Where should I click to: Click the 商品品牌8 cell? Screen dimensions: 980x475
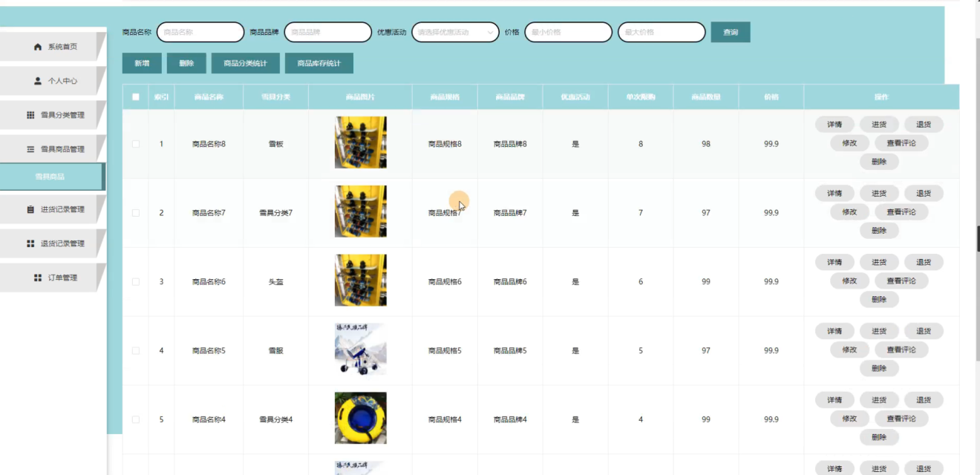click(510, 144)
